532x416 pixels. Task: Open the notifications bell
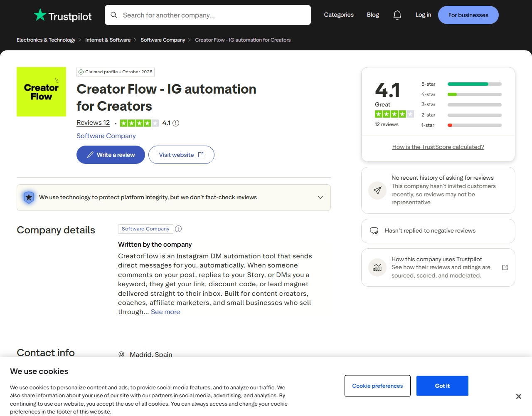click(x=397, y=15)
